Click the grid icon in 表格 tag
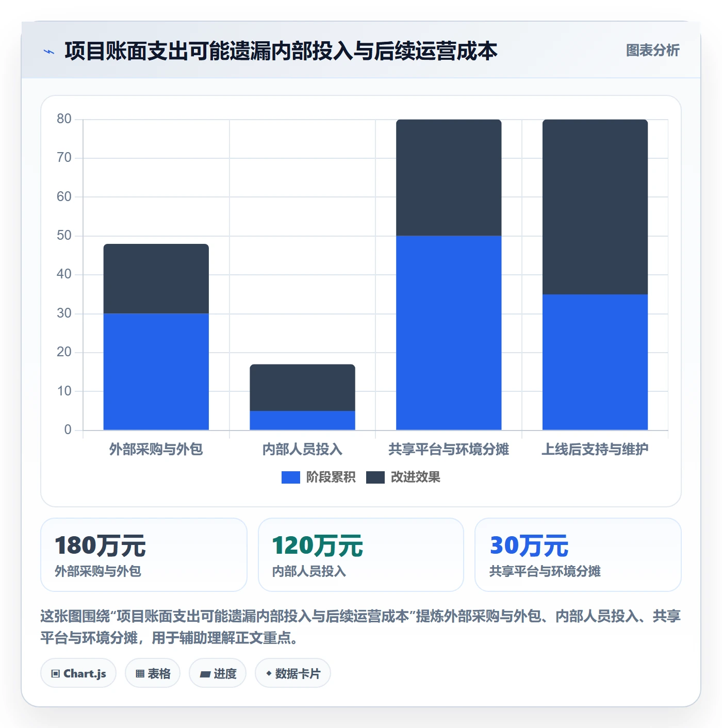 click(x=140, y=674)
